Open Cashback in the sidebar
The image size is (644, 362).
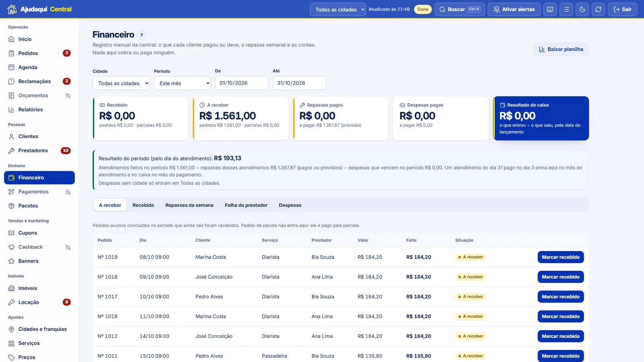(x=39, y=247)
